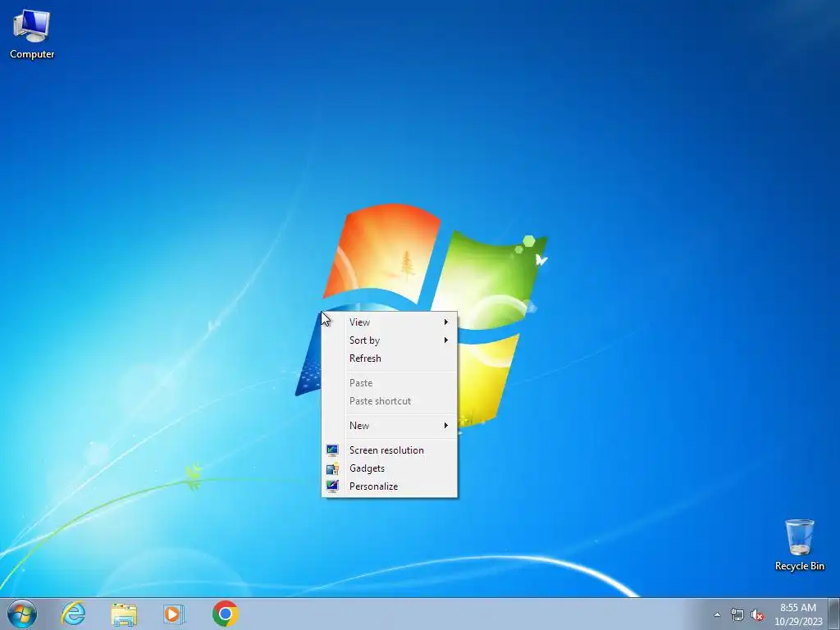Click the Personalize entry icon
The width and height of the screenshot is (840, 630).
(332, 486)
